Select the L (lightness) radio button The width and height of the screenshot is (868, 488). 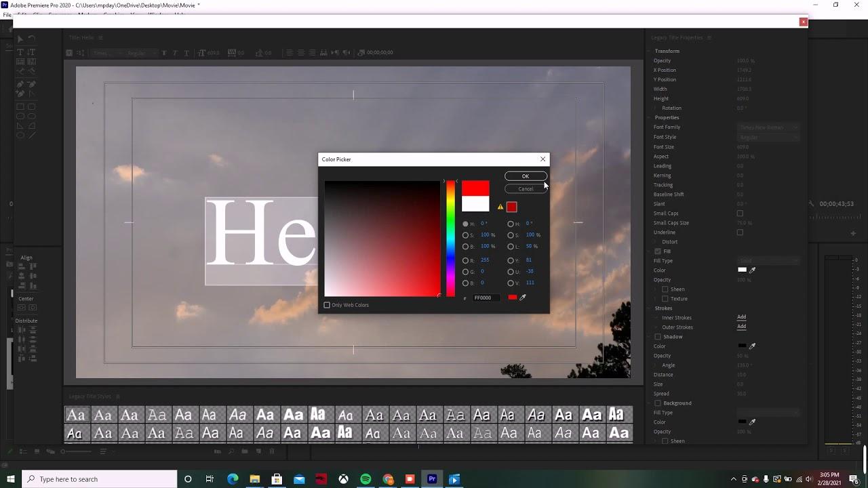(x=511, y=246)
